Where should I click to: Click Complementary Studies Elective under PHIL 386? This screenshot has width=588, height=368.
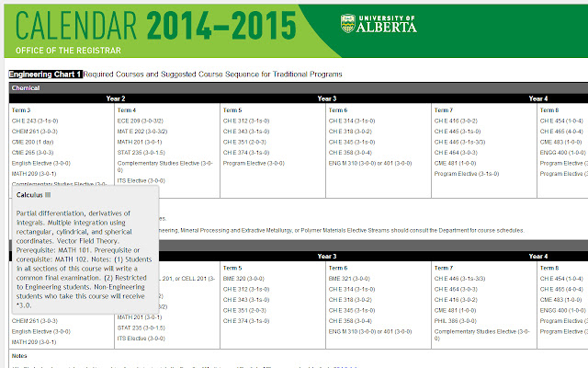[x=481, y=335]
